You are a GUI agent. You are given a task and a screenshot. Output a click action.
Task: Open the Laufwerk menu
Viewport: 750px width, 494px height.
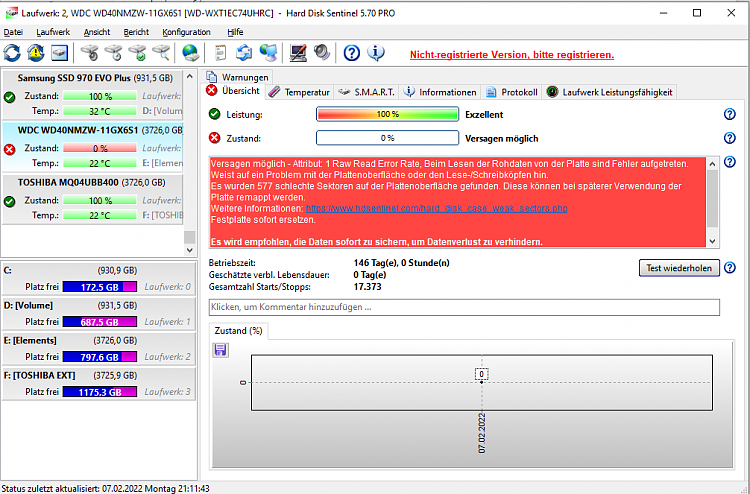[53, 32]
